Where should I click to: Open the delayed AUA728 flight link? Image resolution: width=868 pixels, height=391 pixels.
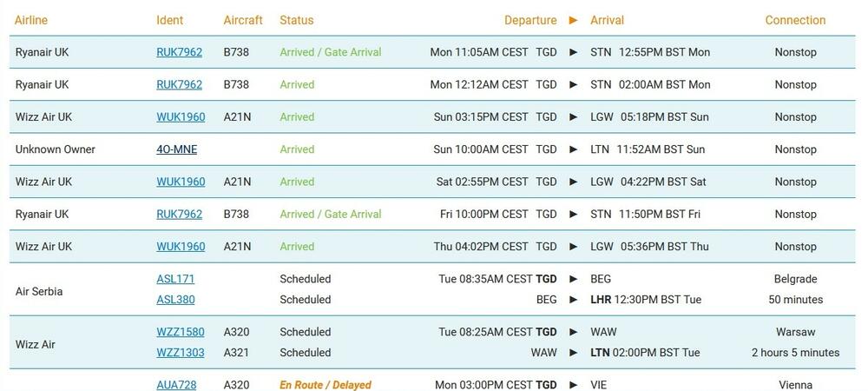coord(176,385)
